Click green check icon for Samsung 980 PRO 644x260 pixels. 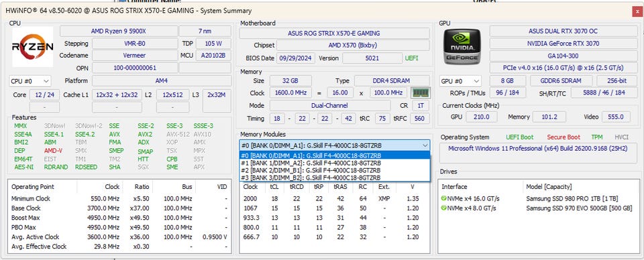pos(443,198)
